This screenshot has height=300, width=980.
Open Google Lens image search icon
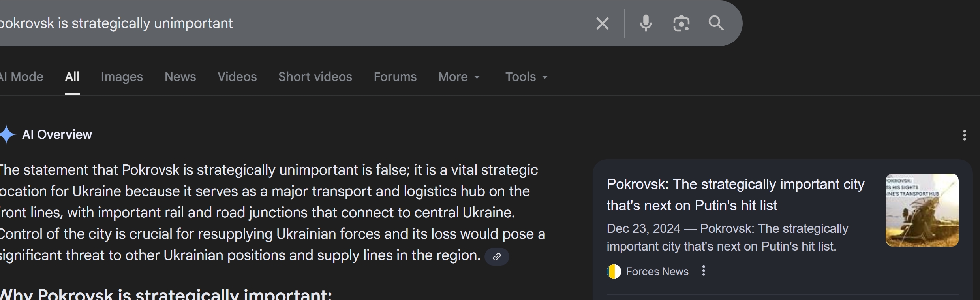pyautogui.click(x=681, y=23)
